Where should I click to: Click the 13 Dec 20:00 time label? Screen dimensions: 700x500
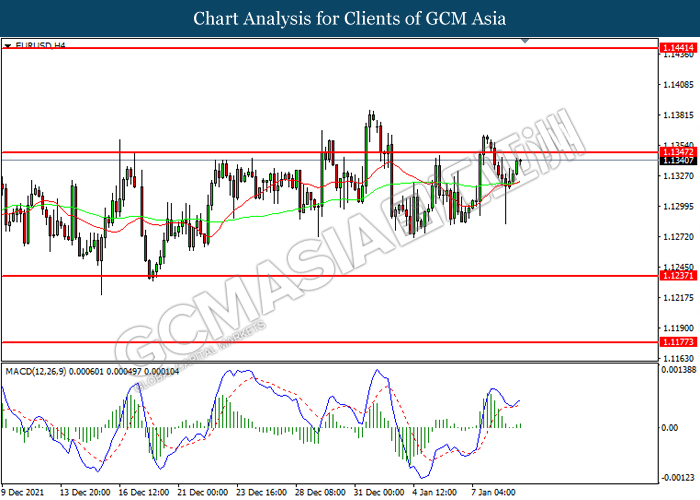[x=85, y=492]
